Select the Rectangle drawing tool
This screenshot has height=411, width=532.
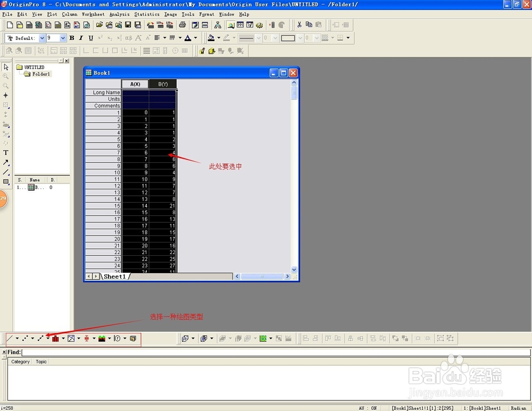click(6, 181)
